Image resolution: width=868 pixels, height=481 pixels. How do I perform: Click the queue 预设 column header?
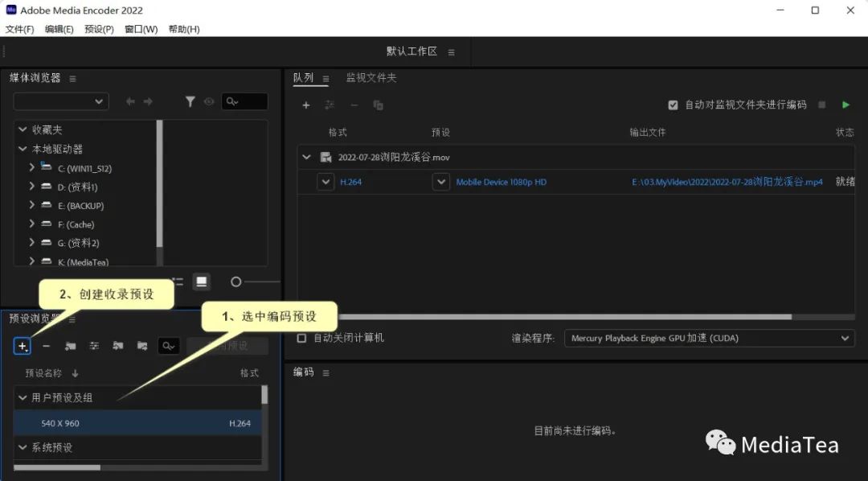pos(440,133)
